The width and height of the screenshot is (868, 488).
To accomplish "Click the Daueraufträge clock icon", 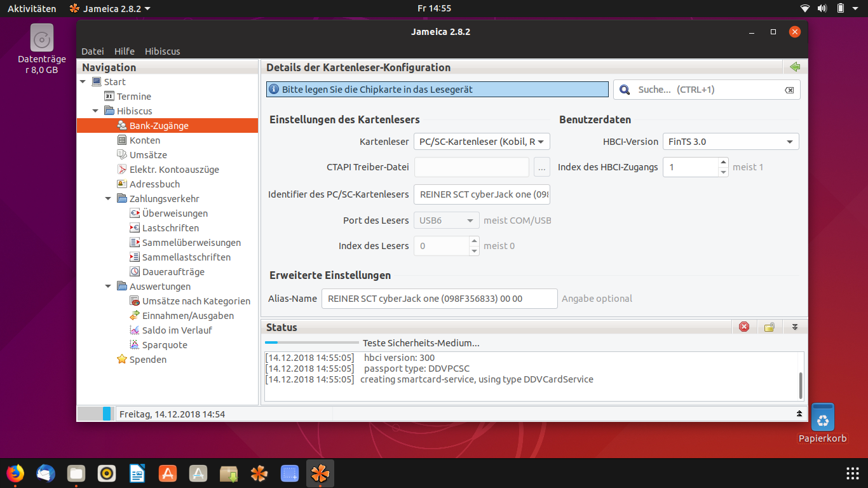I will tap(135, 271).
